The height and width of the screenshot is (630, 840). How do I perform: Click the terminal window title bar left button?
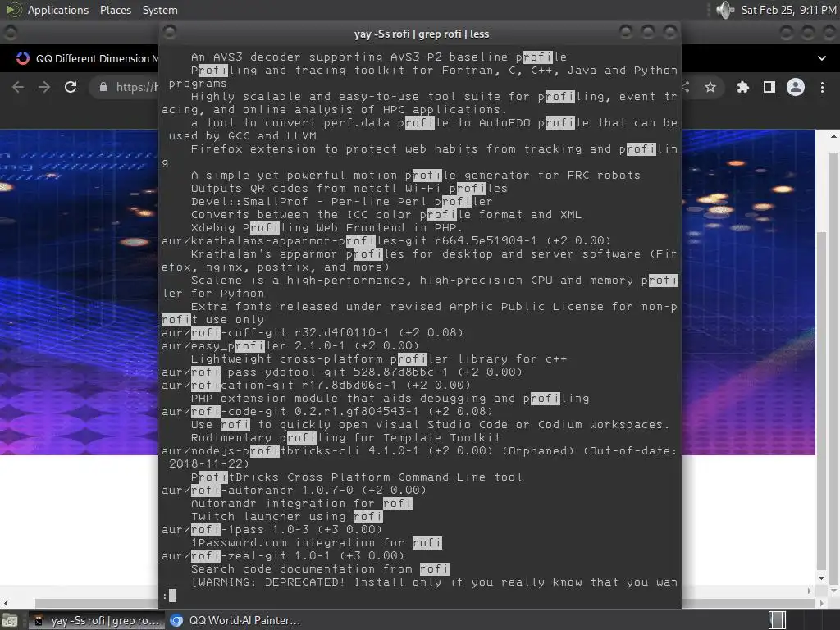[x=170, y=33]
